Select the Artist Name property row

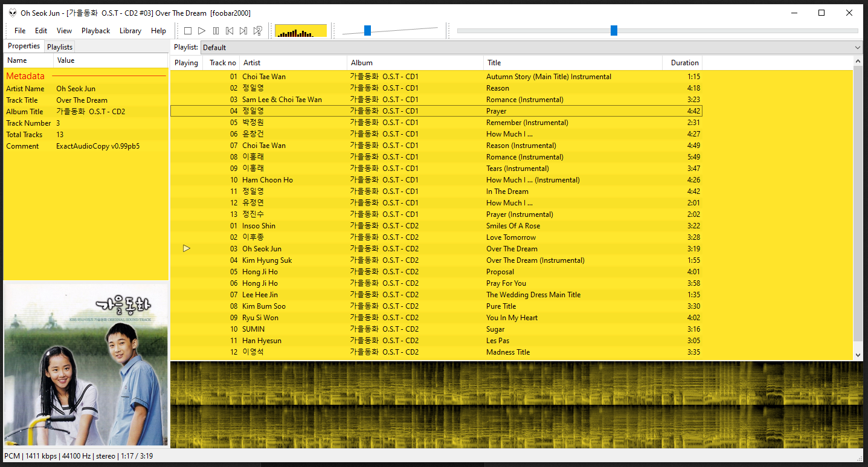pos(85,89)
